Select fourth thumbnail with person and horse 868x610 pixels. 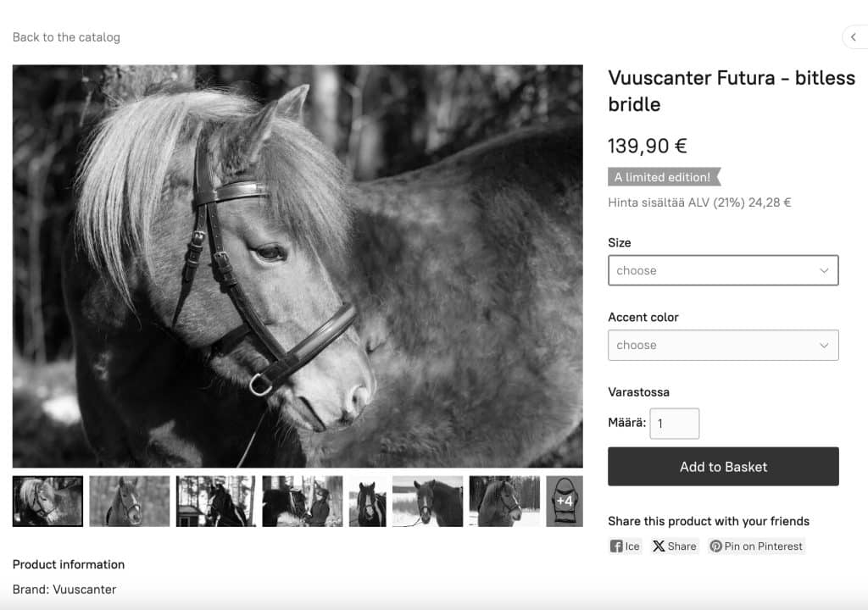point(303,501)
